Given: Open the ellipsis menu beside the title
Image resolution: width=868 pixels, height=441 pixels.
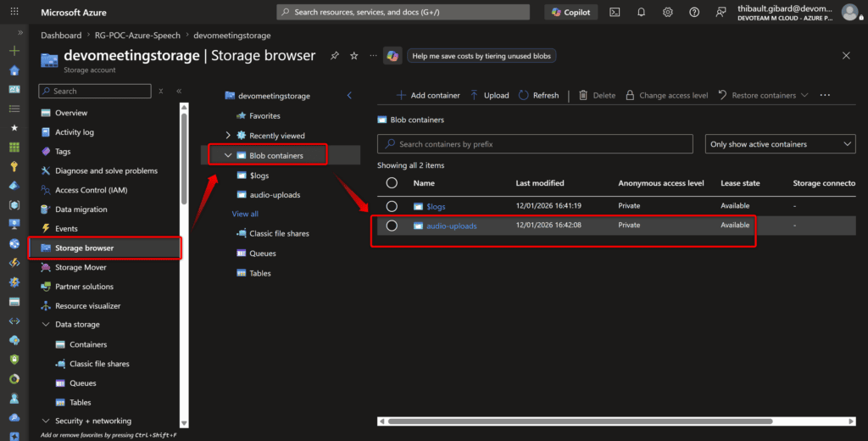Looking at the screenshot, I should pyautogui.click(x=373, y=55).
